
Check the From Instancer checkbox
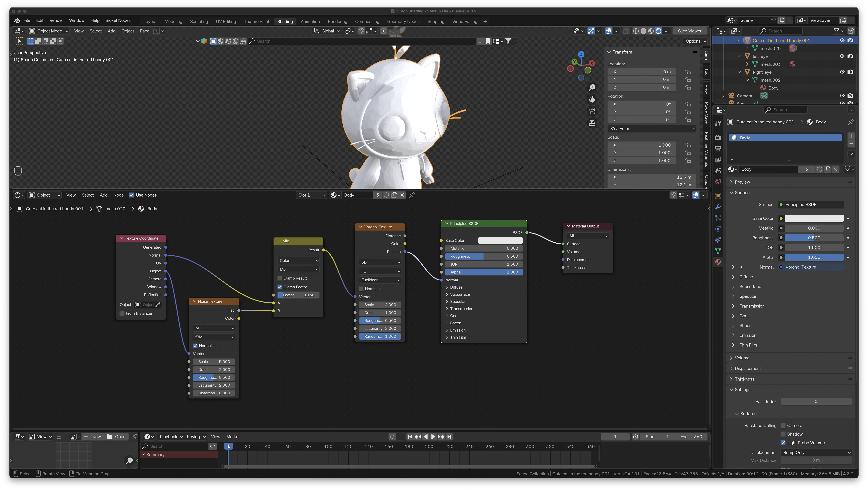coord(122,314)
